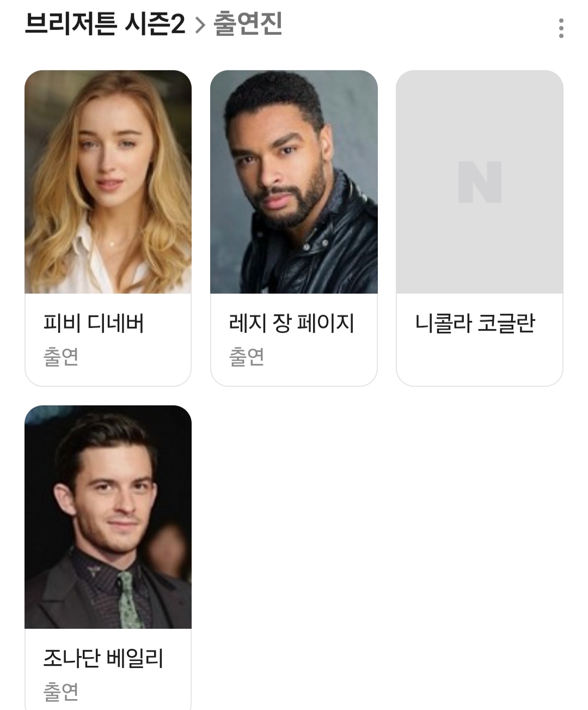Select the 조나단 베일리 cast card footer
This screenshot has width=588, height=710.
click(108, 669)
